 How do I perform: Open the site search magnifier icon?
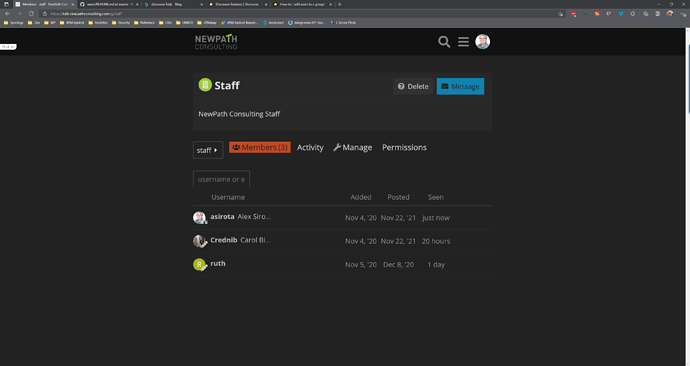[444, 42]
